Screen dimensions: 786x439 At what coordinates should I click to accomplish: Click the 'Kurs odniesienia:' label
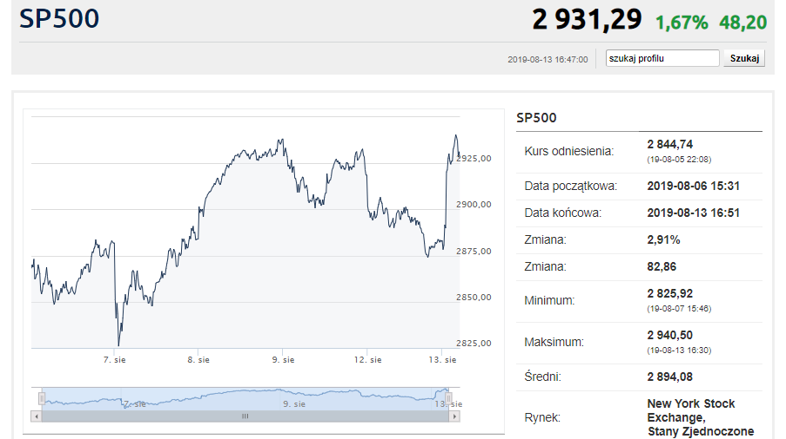[x=569, y=151]
